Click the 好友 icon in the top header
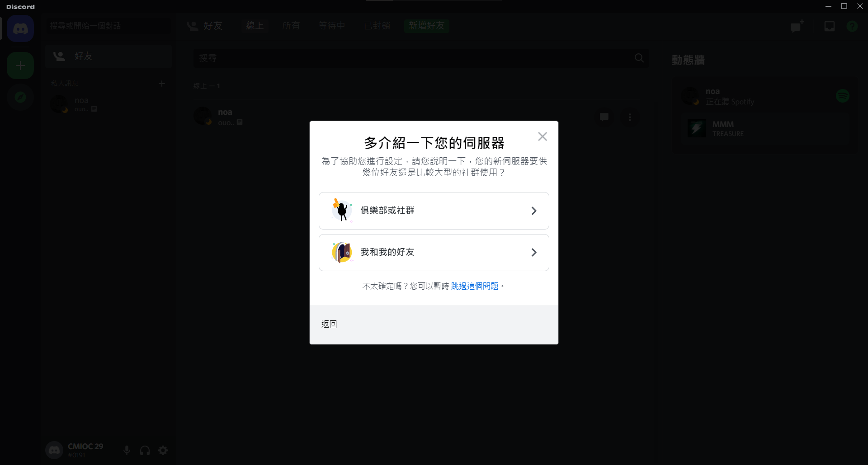Viewport: 868px width, 465px height. click(193, 26)
